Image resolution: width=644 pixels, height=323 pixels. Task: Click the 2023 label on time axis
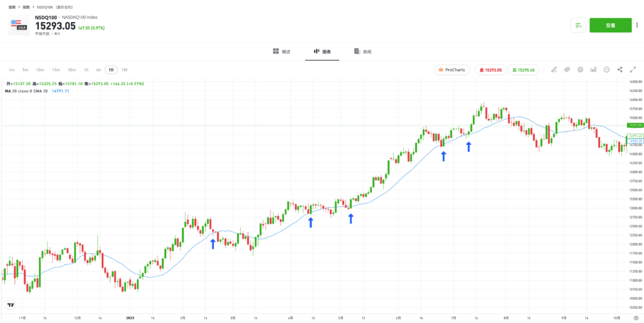click(130, 318)
